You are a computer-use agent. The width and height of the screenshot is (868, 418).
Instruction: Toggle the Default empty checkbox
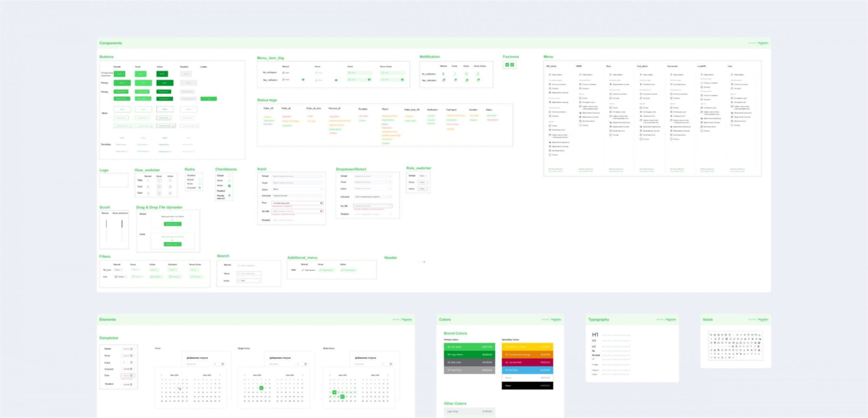pyautogui.click(x=229, y=176)
